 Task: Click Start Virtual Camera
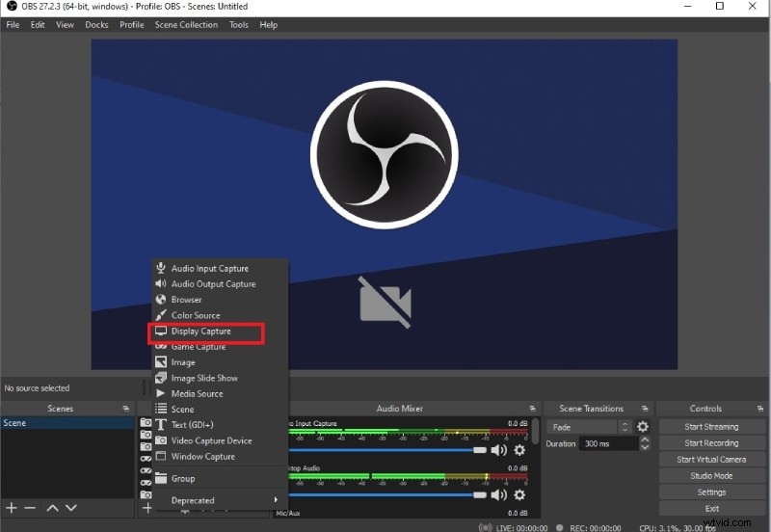(711, 459)
